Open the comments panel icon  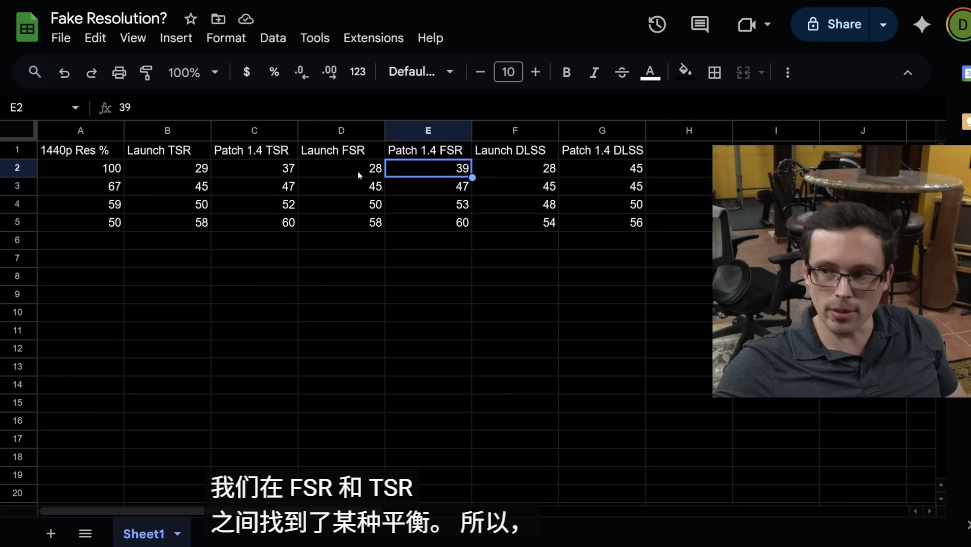[x=700, y=24]
